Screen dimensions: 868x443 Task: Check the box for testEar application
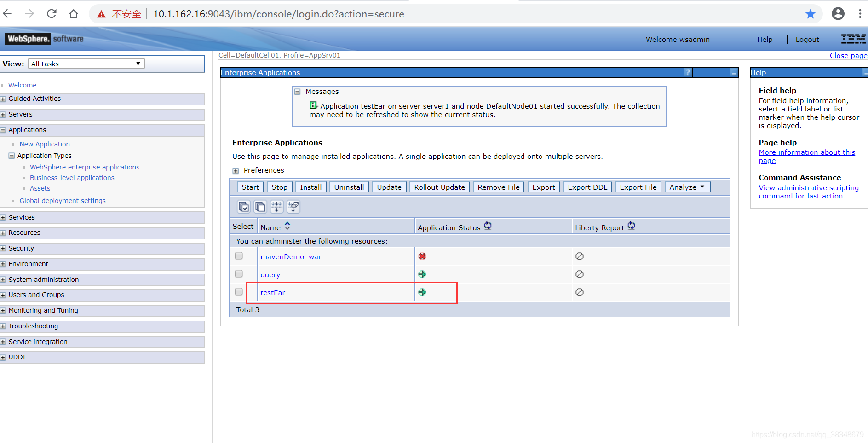point(239,291)
